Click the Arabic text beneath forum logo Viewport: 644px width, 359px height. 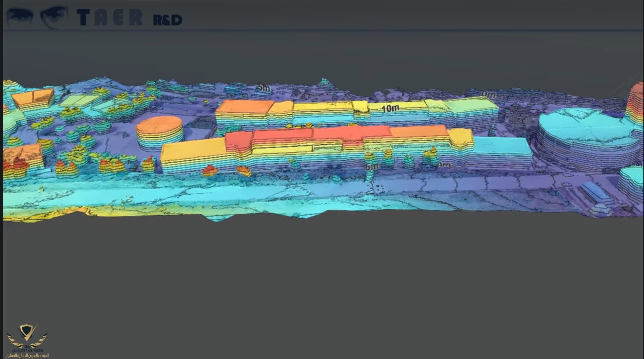(28, 355)
